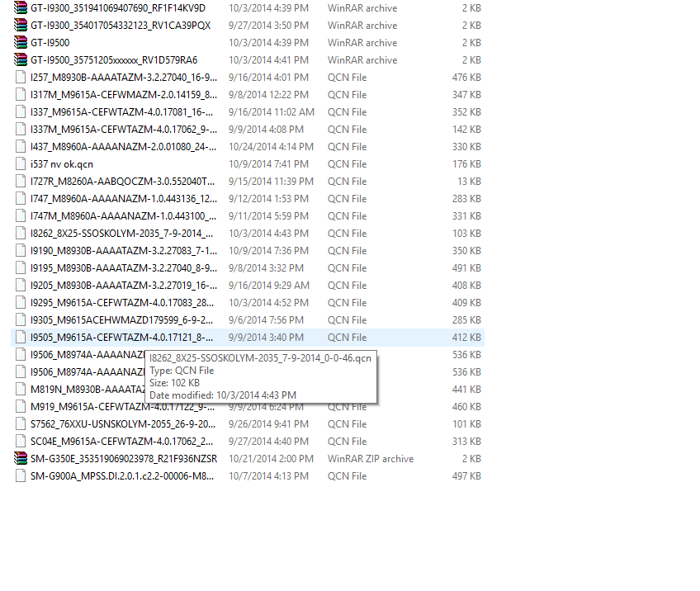Viewport: 700px width, 591px height.
Task: Click the 412 KB size in highlighted row
Action: tap(466, 338)
